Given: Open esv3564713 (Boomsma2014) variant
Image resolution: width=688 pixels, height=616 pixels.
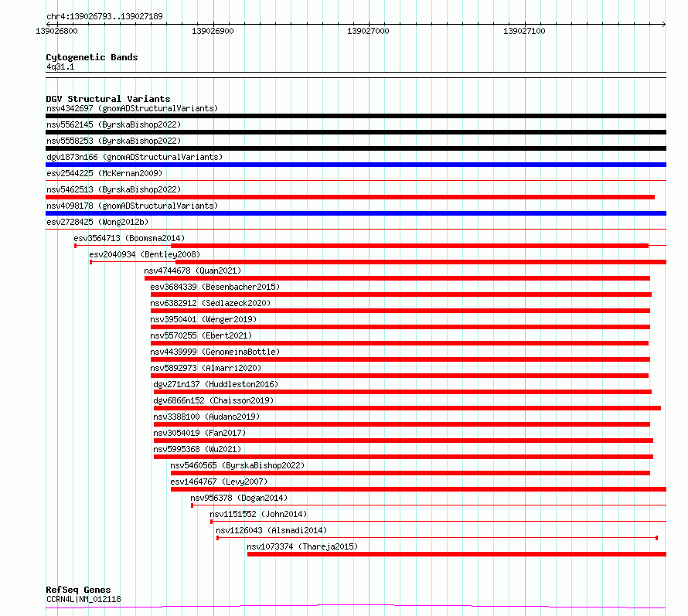Looking at the screenshot, I should pos(129,238).
